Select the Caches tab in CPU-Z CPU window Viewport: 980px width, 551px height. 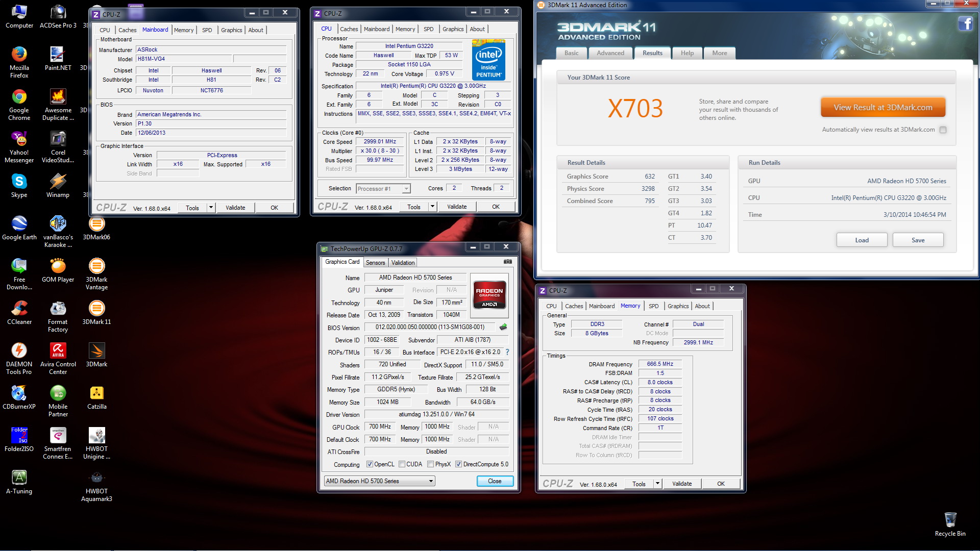coord(349,29)
